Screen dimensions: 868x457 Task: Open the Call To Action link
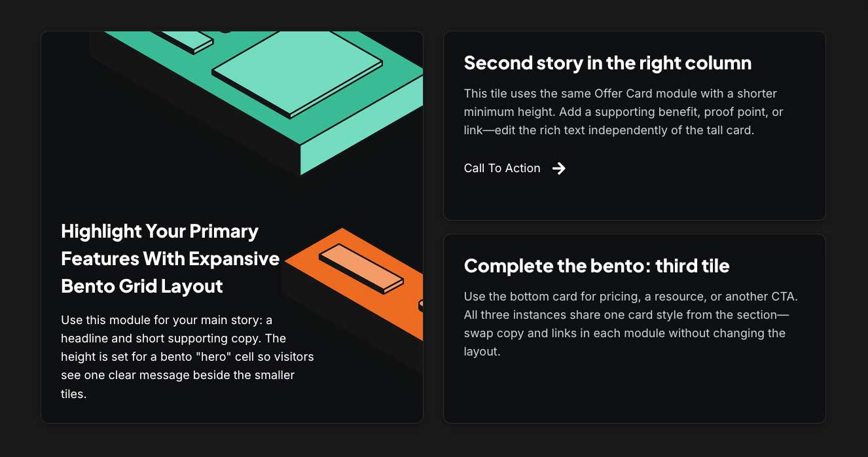(502, 168)
